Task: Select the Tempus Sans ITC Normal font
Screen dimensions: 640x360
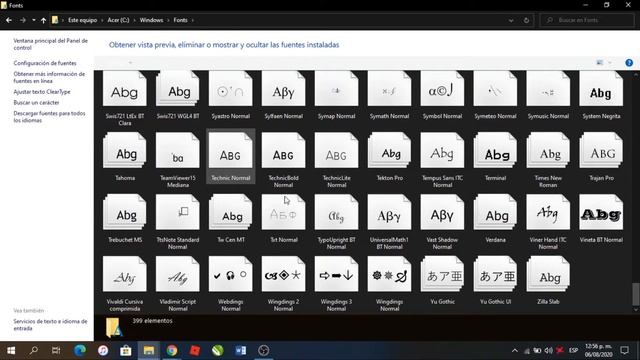Action: [442, 160]
